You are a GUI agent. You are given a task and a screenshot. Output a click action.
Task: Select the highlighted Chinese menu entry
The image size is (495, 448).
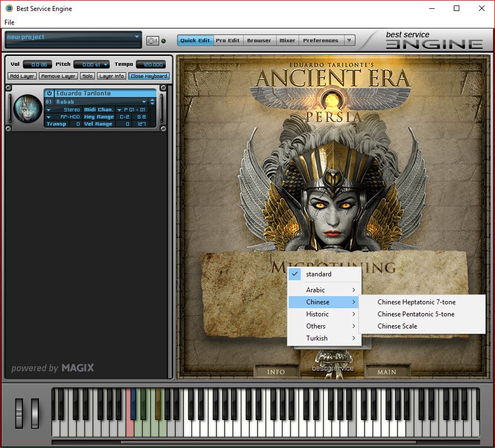[324, 302]
